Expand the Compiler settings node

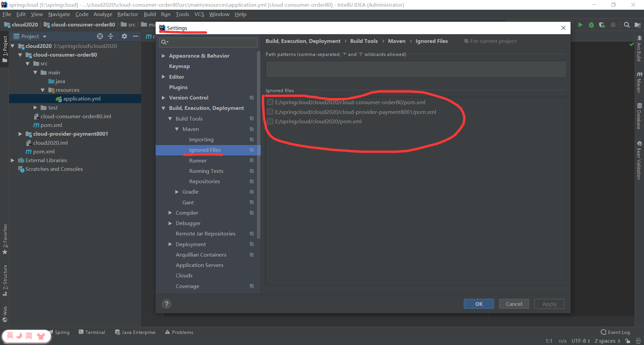click(170, 213)
